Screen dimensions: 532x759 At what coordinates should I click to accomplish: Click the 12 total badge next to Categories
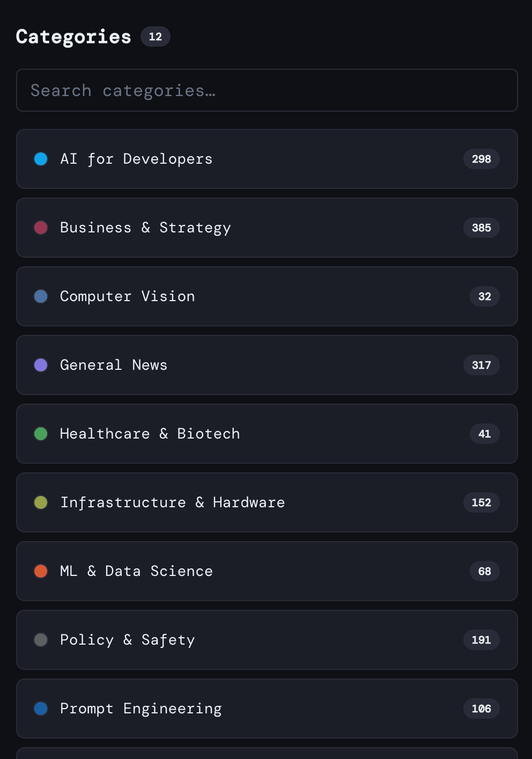(x=156, y=37)
